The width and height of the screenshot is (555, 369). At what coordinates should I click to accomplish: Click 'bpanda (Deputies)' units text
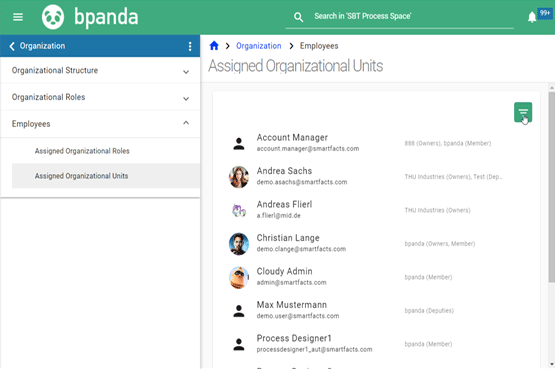429,311
